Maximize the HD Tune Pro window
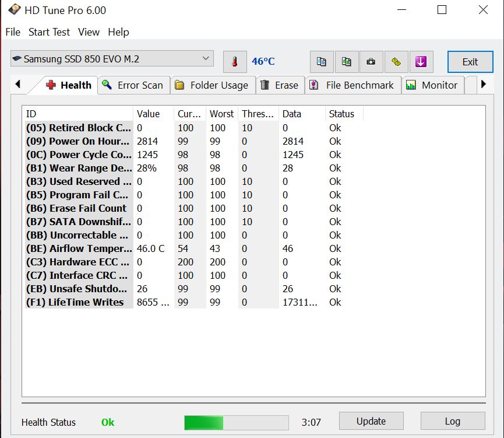This screenshot has width=504, height=438. click(x=442, y=10)
